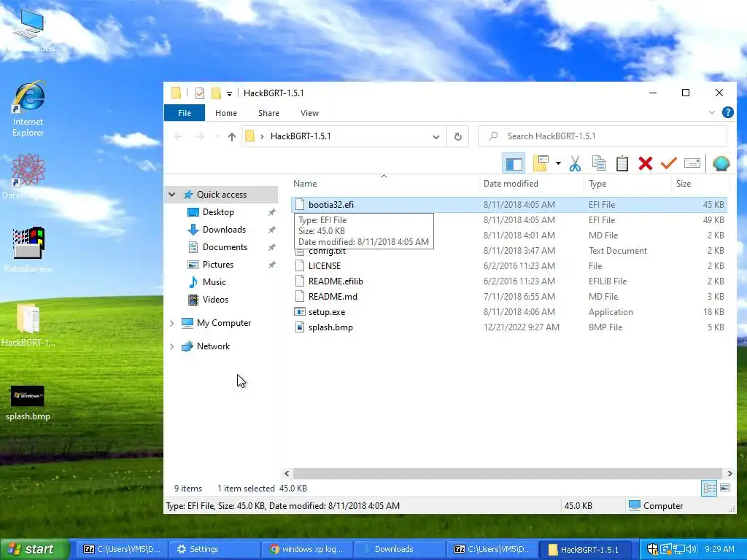Switch to the Share ribbon tab
Screen dimensions: 747x560
(268, 113)
